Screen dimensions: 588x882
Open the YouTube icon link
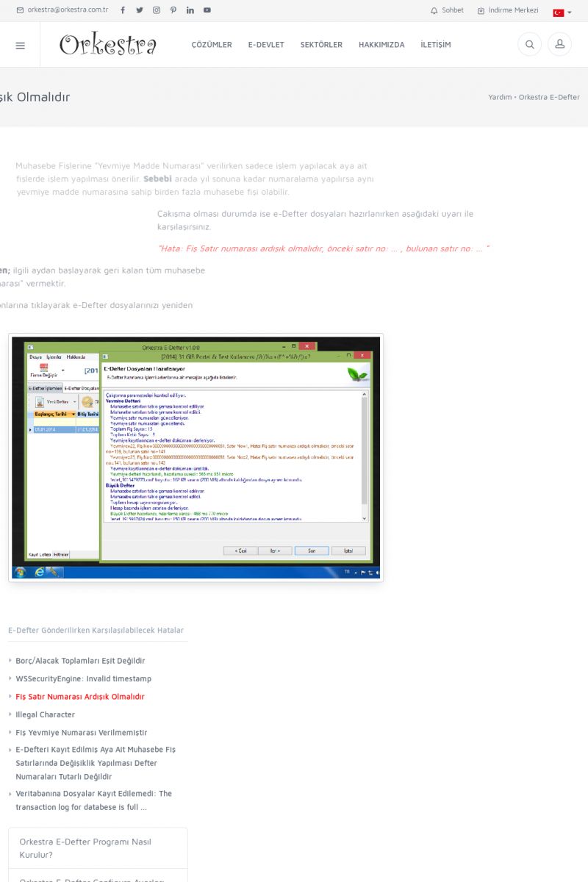[x=207, y=10]
